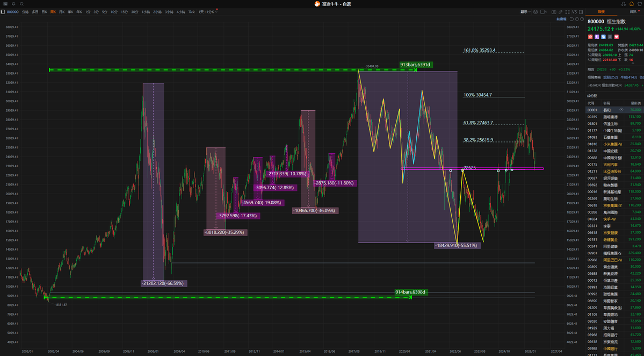
Task: Select constituent row 09988 阿里巴巴-W
Action: pos(614,260)
